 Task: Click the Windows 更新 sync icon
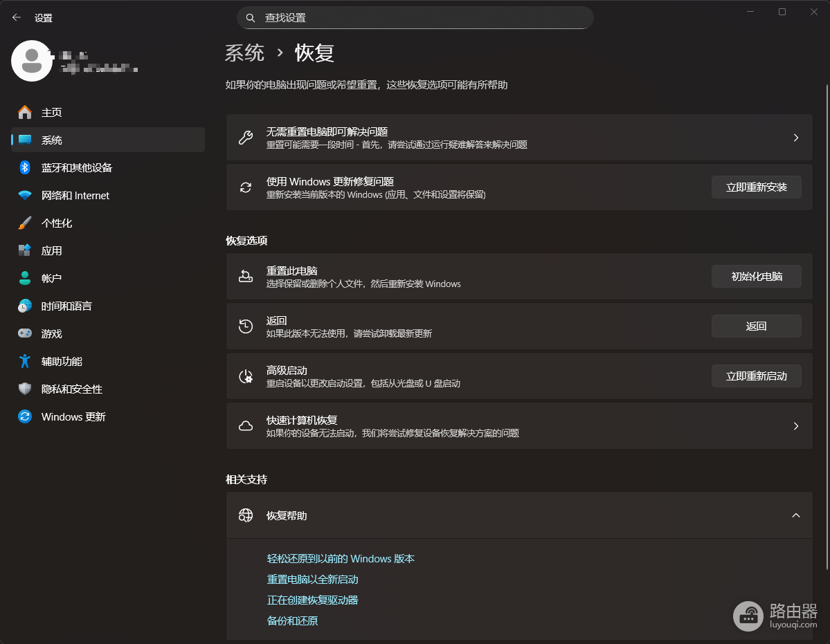[x=25, y=416]
